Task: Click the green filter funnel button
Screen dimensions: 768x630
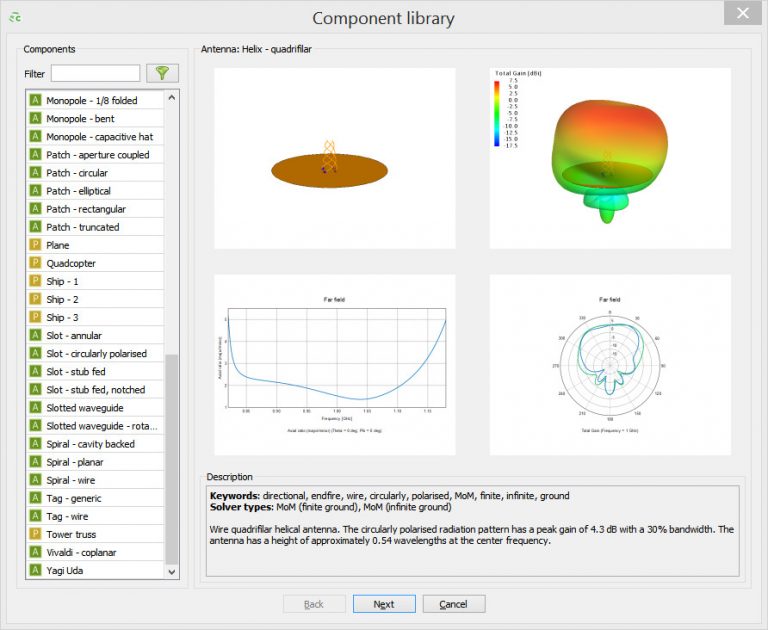Action: click(x=162, y=73)
